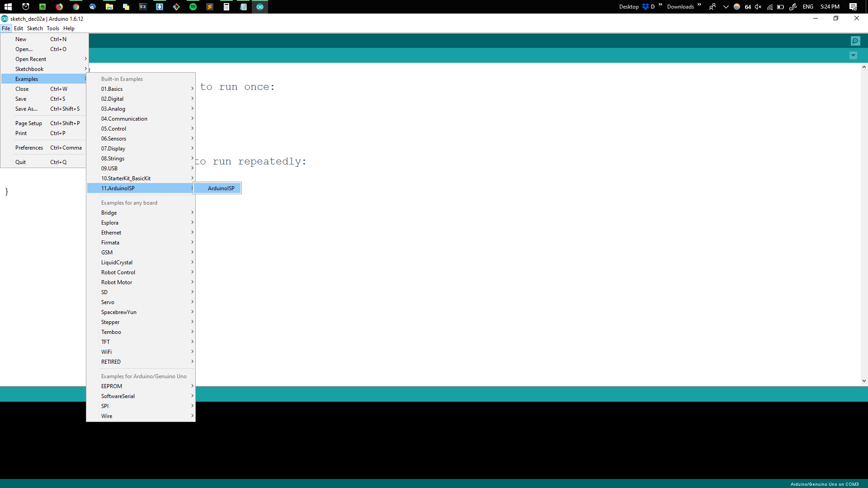The width and height of the screenshot is (868, 488).
Task: Choose New from the File menu
Action: point(43,39)
